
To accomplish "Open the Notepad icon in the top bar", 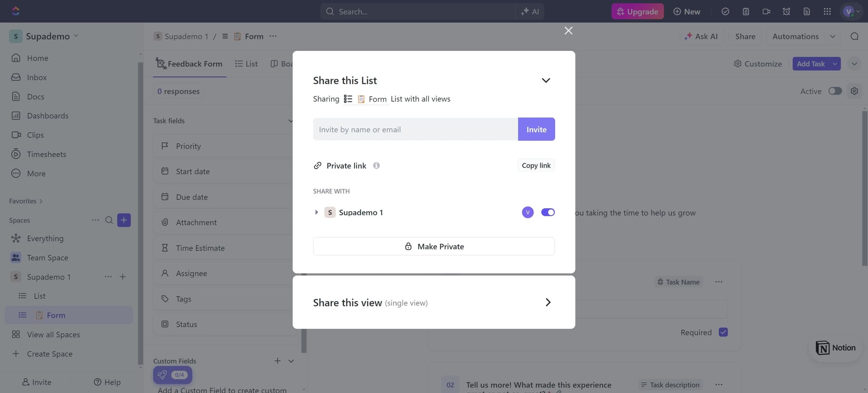I will point(746,11).
